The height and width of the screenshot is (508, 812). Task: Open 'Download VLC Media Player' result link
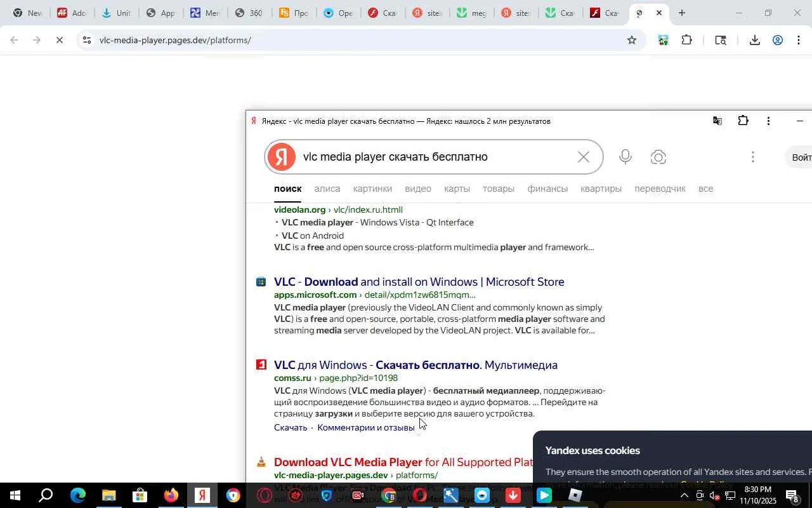tap(403, 462)
